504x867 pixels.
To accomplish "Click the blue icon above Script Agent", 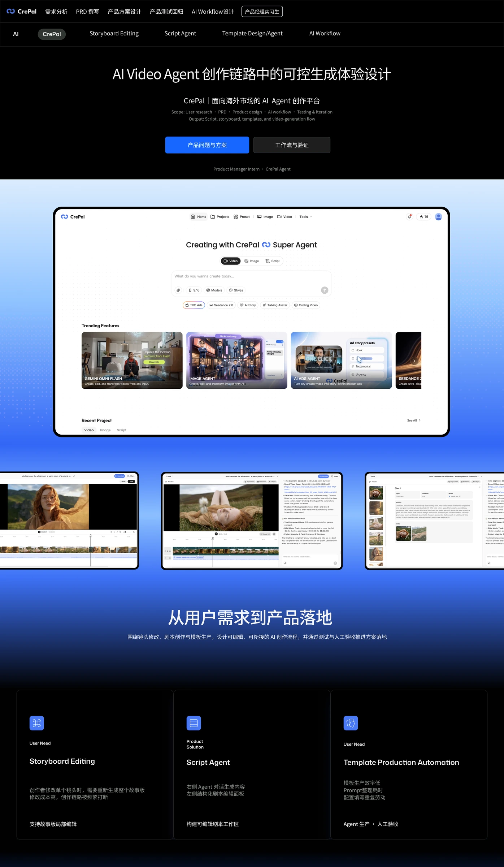I will [194, 723].
